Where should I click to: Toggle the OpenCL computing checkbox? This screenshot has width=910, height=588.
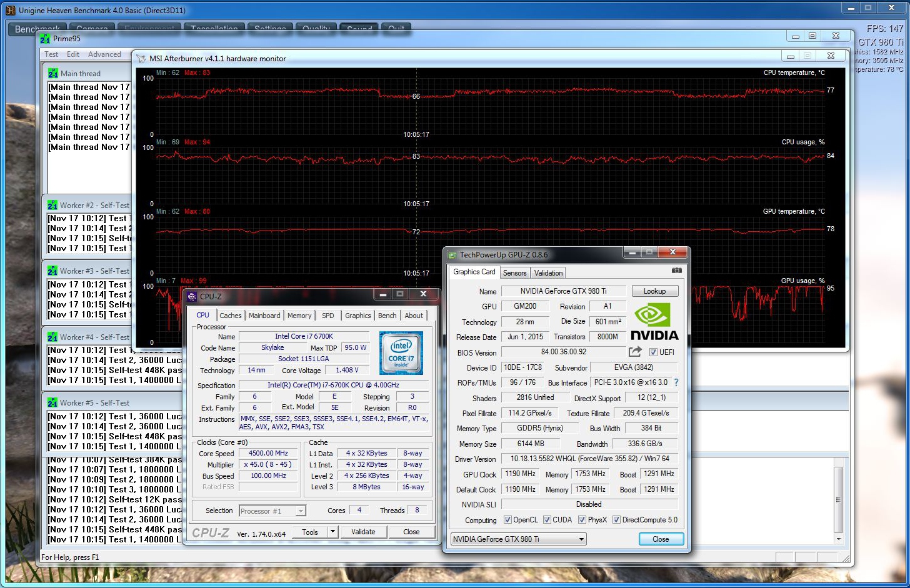[507, 520]
